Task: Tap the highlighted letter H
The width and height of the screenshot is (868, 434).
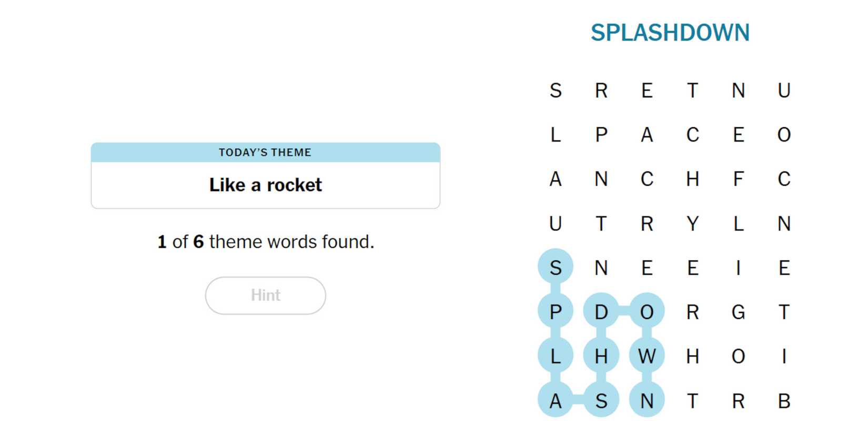Action: (601, 357)
